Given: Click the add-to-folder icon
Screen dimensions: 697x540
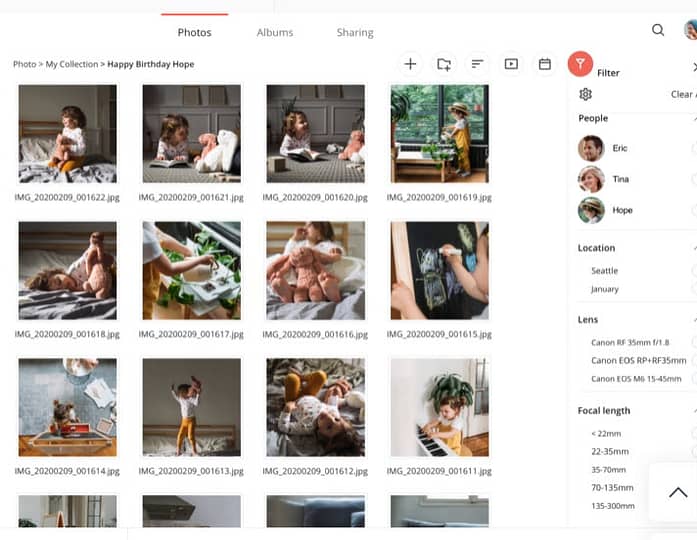Looking at the screenshot, I should pyautogui.click(x=444, y=64).
